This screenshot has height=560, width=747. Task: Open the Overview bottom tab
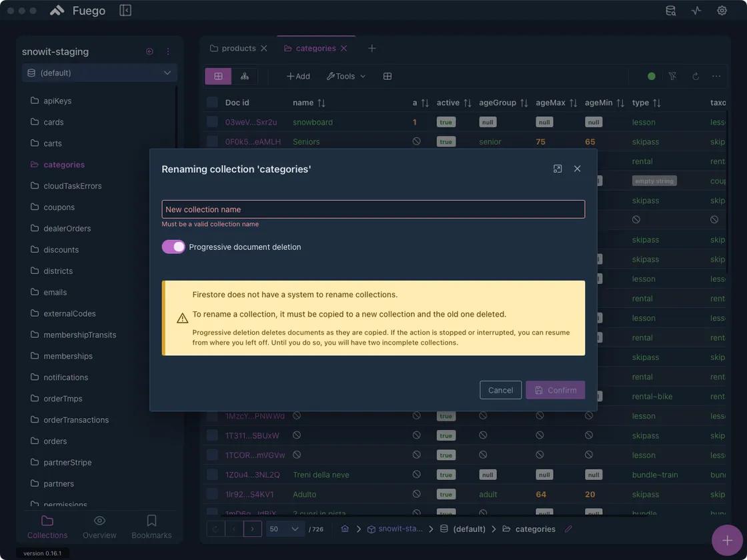point(99,527)
